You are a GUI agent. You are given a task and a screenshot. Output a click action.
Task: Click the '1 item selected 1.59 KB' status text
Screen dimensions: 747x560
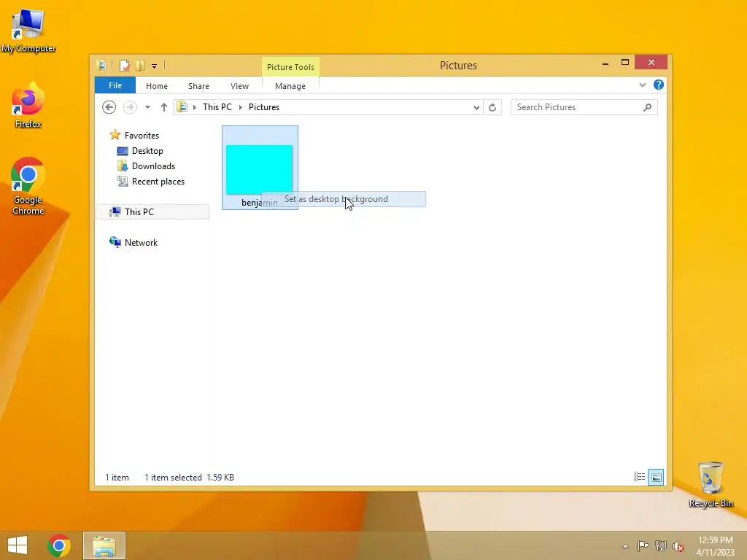(189, 477)
